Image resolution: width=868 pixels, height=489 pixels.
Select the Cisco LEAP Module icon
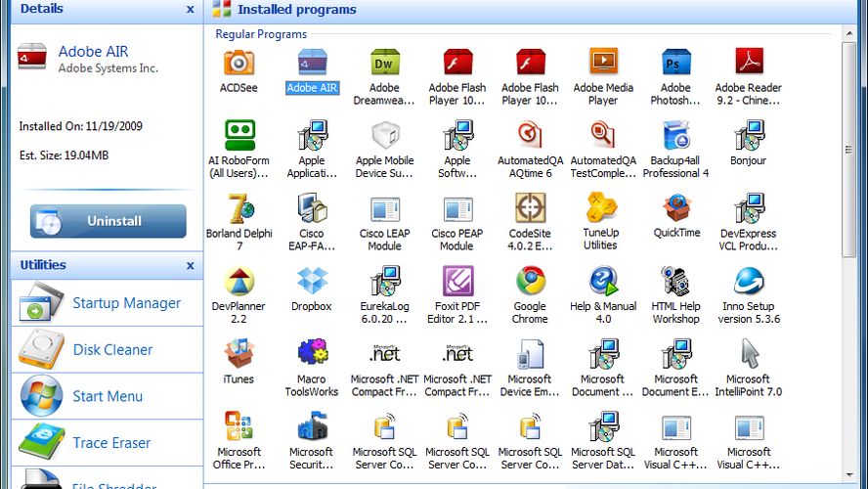[385, 209]
